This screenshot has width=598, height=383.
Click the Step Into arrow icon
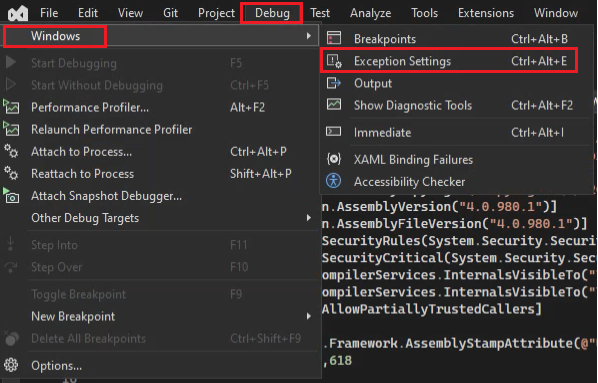tap(11, 244)
